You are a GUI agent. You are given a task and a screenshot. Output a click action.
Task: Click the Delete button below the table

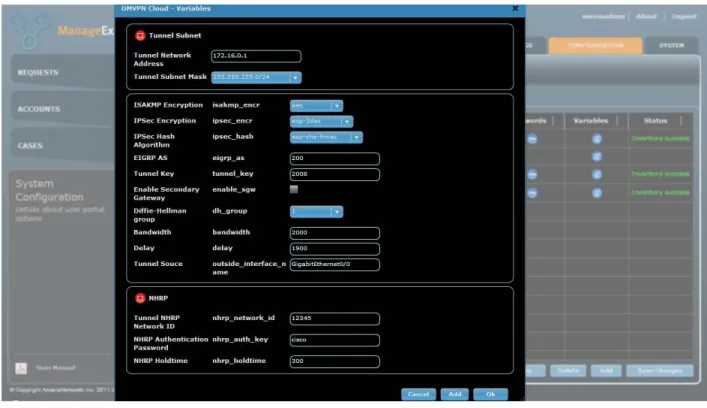pos(568,371)
